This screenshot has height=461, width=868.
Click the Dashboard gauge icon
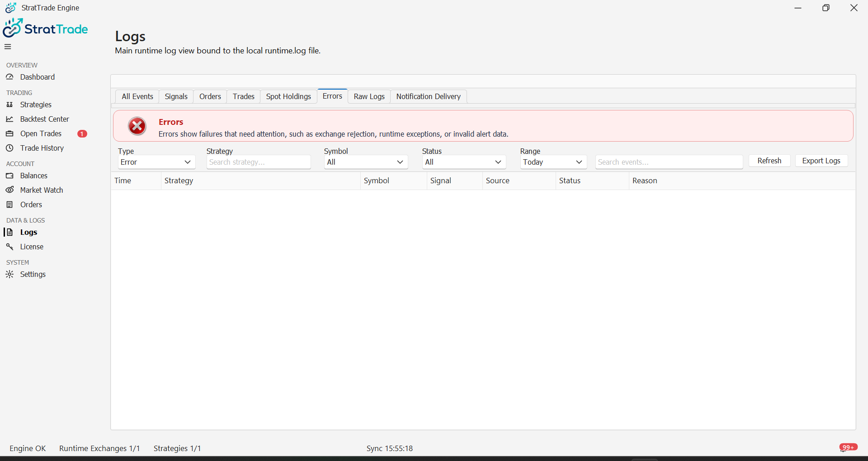coord(9,77)
